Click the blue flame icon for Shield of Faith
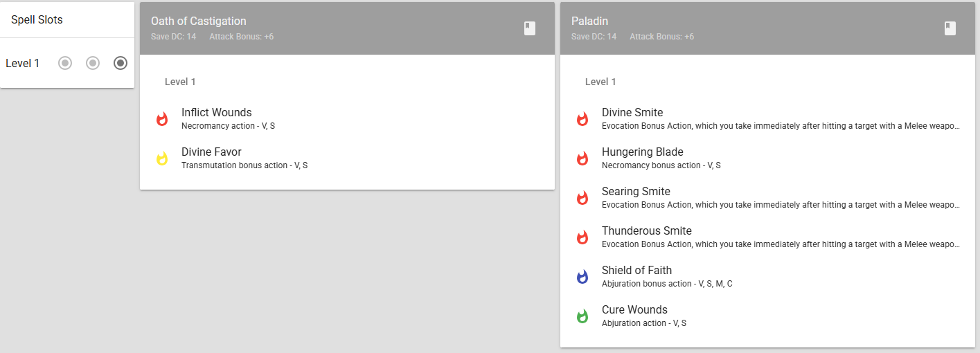 582,277
